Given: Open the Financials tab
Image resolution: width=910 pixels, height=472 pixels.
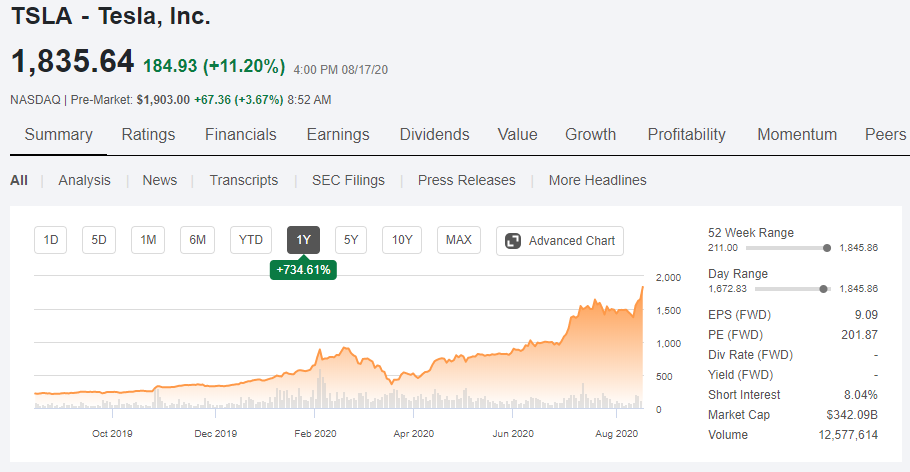Looking at the screenshot, I should (240, 135).
